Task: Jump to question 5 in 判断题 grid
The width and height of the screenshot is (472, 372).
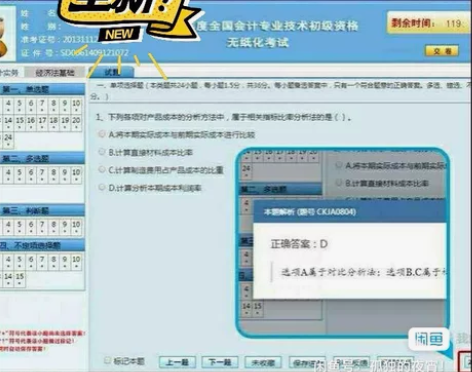Action: 20,227
